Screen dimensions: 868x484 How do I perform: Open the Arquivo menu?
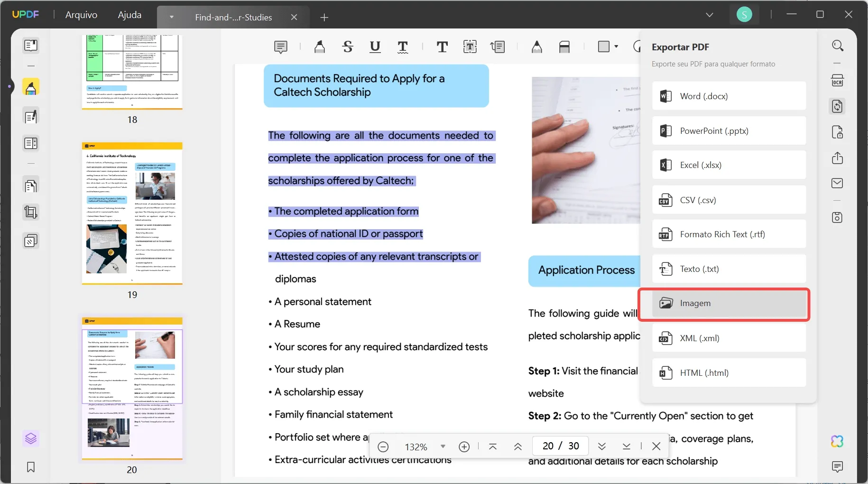pos(81,15)
